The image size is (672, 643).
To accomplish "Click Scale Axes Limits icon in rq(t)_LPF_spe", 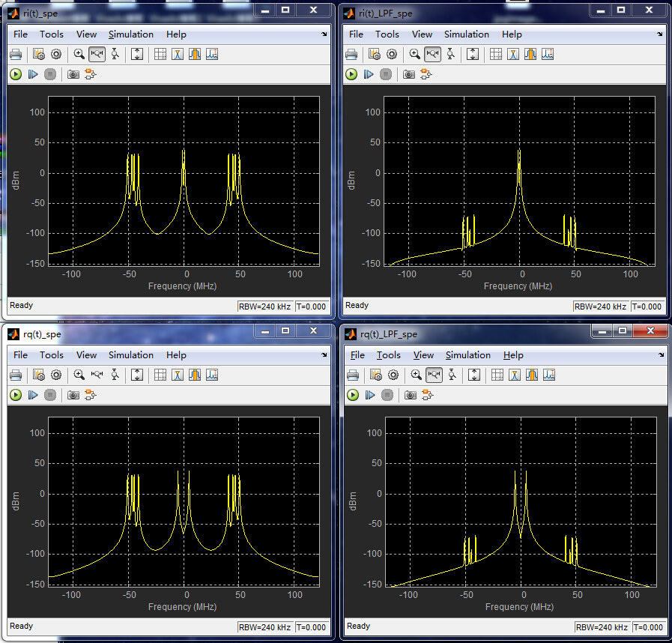I will 474,375.
